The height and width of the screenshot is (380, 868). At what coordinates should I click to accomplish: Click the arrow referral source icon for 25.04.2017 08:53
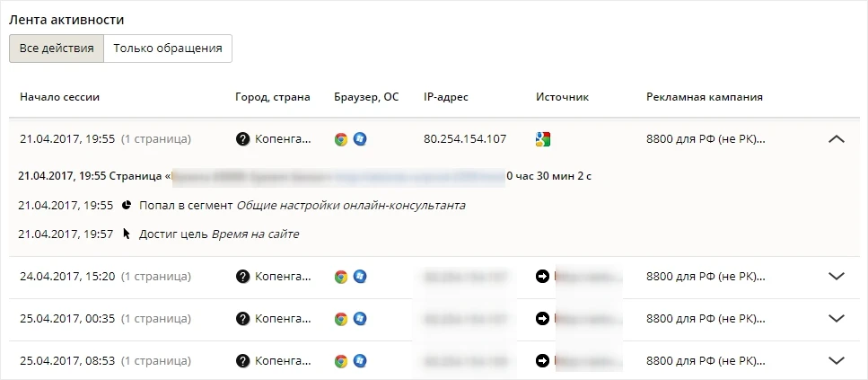point(542,361)
